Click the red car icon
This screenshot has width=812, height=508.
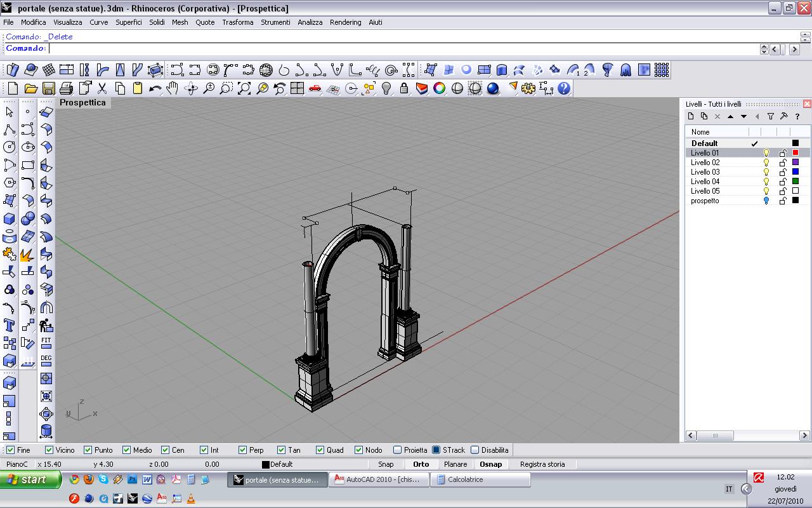tap(315, 88)
